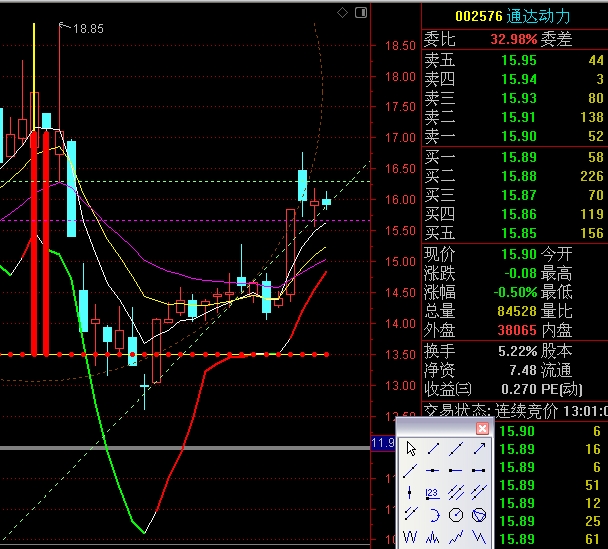Select the 卖一 ask row at 15.90
This screenshot has width=608, height=549.
pos(515,136)
